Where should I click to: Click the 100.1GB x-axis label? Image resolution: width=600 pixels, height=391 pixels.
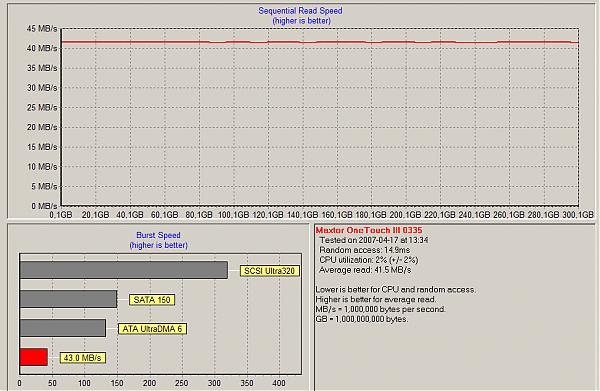tap(233, 215)
